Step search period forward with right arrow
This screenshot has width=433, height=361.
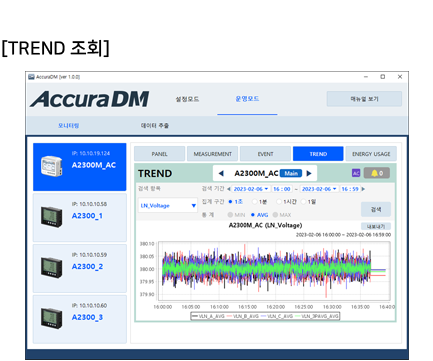click(x=363, y=189)
